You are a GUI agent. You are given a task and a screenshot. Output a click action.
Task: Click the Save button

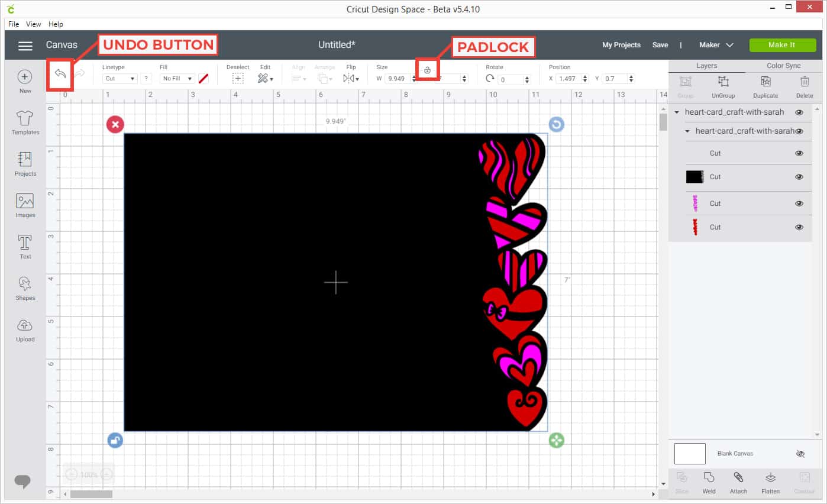tap(660, 45)
